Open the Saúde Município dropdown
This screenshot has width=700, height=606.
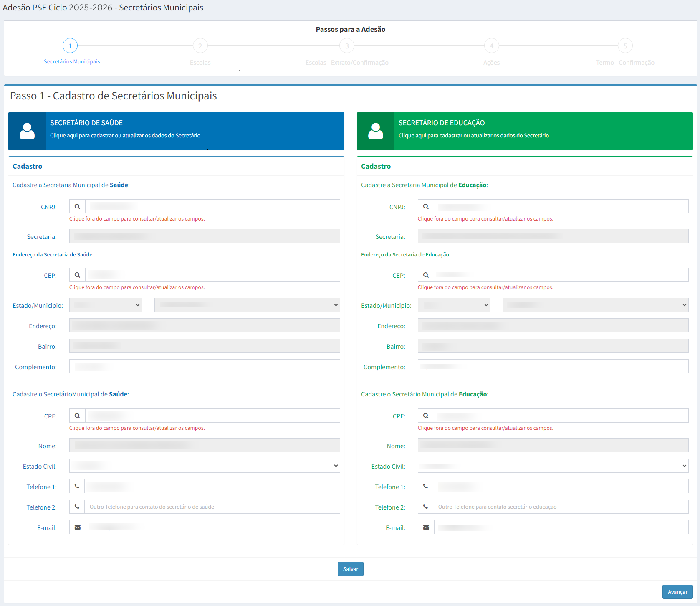(x=247, y=305)
